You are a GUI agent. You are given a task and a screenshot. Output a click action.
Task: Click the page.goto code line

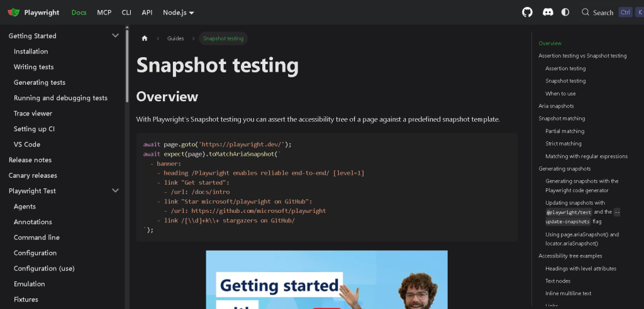point(217,144)
